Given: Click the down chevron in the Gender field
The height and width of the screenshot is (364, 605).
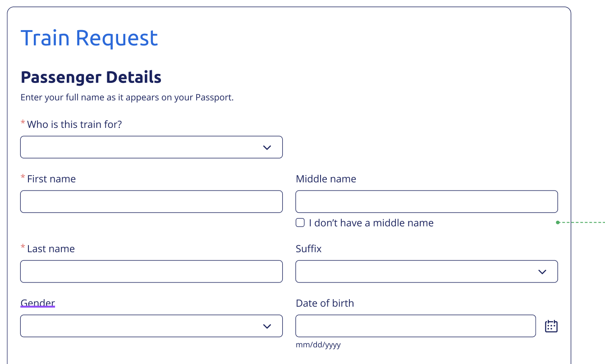Looking at the screenshot, I should pos(267,326).
